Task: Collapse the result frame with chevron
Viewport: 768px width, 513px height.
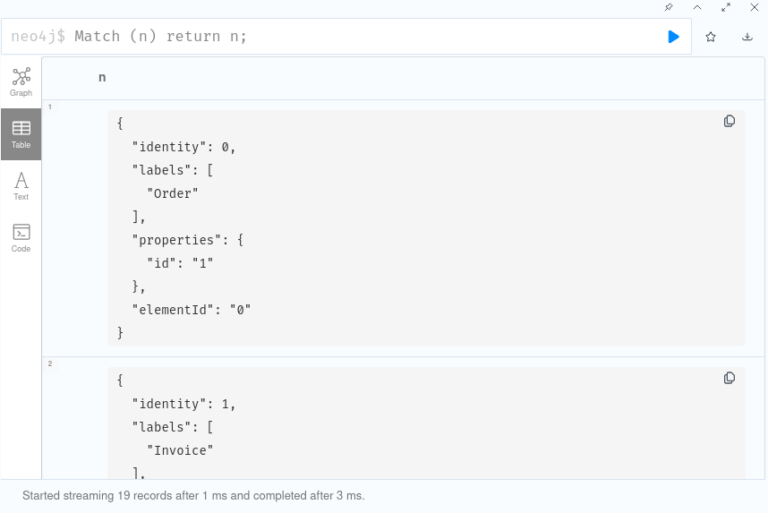Action: pyautogui.click(x=697, y=7)
